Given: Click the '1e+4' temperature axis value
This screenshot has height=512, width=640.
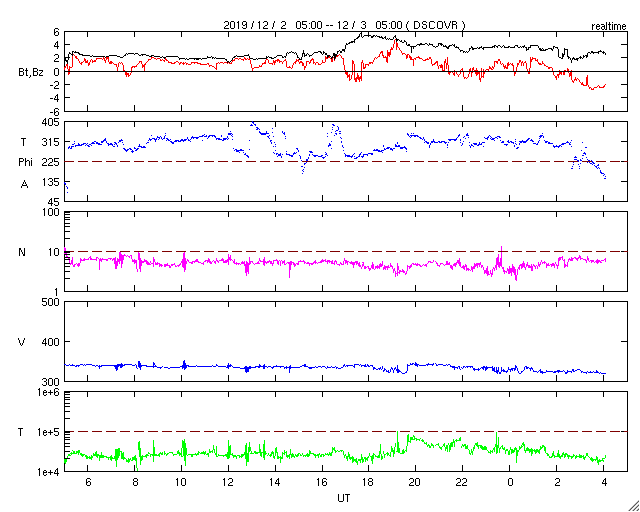Looking at the screenshot, I should [48, 472].
